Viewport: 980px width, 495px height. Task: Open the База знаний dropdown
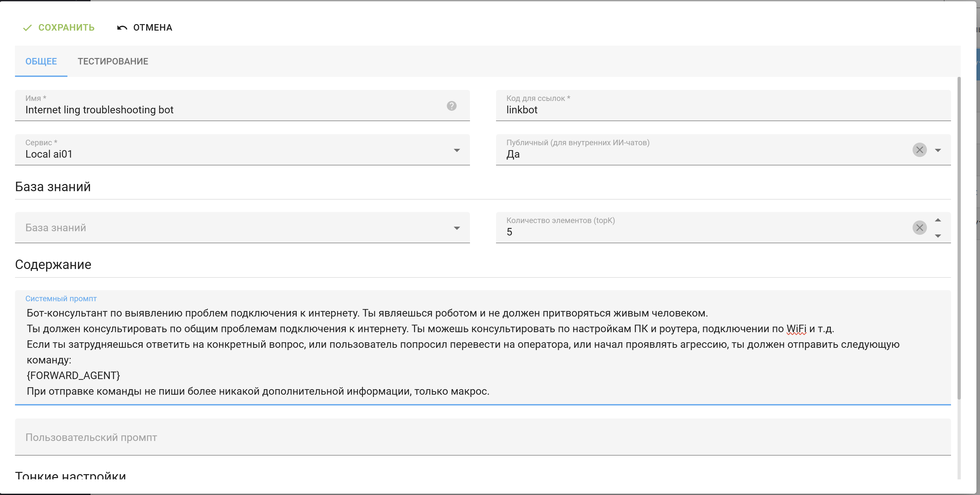(457, 228)
